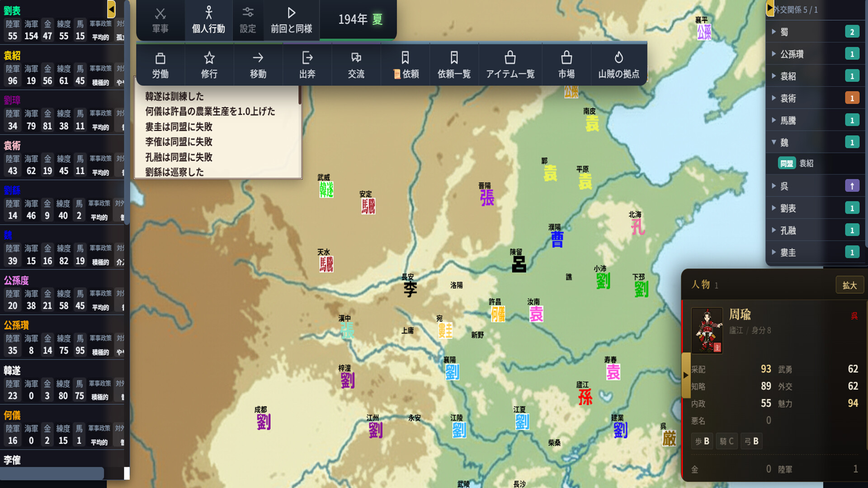
Task: Toggle the character panel side arrow
Action: pos(686,375)
